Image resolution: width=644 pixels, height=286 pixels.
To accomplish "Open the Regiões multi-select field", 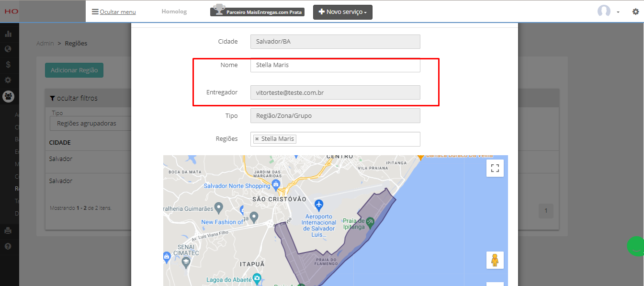I will [x=335, y=139].
